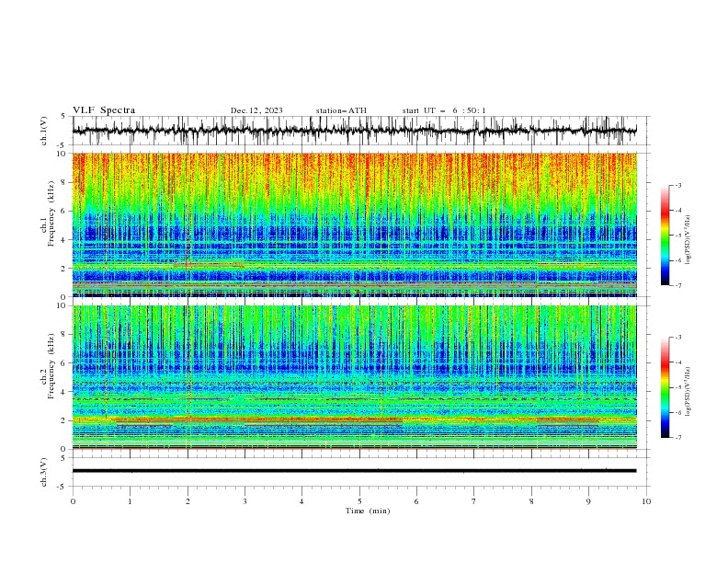Click the "station=ATH" header label
This screenshot has width=728, height=563.
341,110
